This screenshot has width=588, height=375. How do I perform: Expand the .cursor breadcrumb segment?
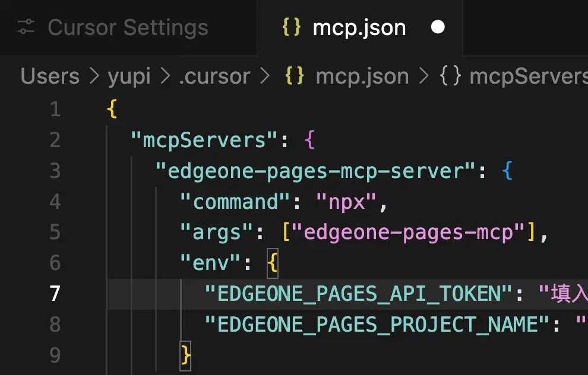tap(214, 77)
